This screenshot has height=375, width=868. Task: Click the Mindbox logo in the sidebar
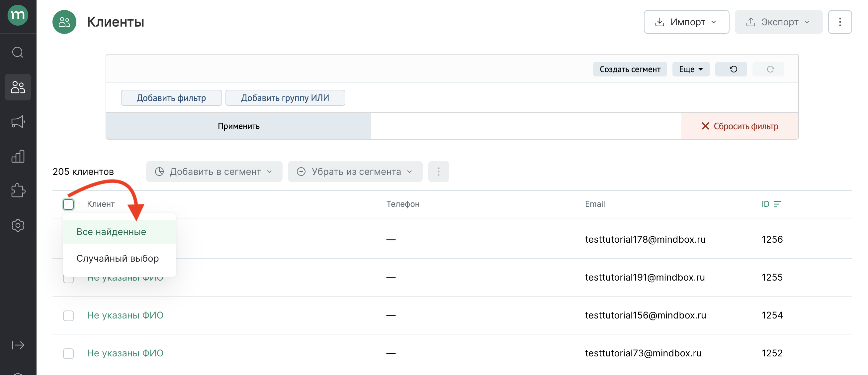[18, 15]
